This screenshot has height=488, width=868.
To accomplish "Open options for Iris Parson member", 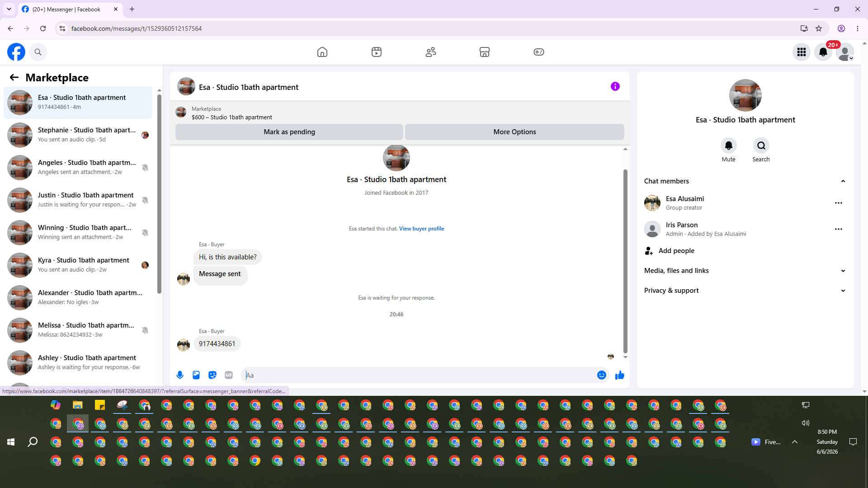I will coord(839,229).
